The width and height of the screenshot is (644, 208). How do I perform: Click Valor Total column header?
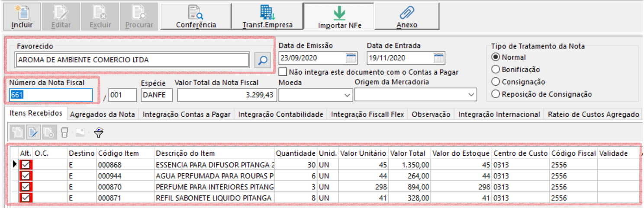click(x=409, y=153)
